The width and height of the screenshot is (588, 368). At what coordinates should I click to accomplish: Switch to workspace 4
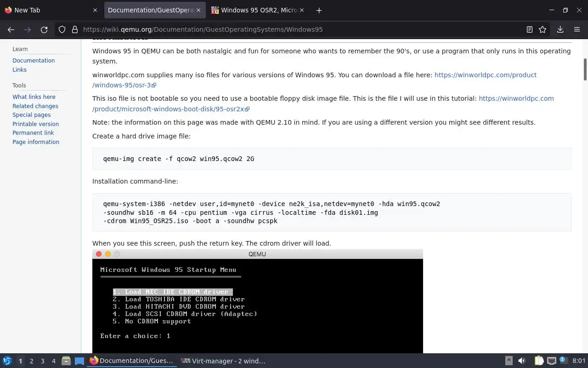tap(54, 361)
